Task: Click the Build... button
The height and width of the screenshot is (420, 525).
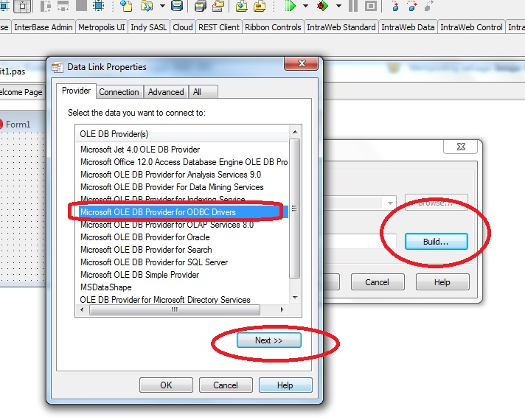Action: [x=436, y=241]
